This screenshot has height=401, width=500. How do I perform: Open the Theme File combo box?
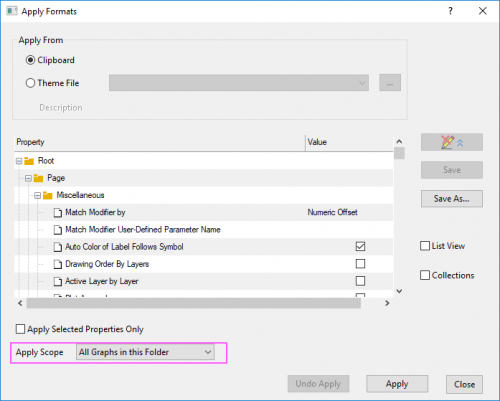(x=239, y=83)
